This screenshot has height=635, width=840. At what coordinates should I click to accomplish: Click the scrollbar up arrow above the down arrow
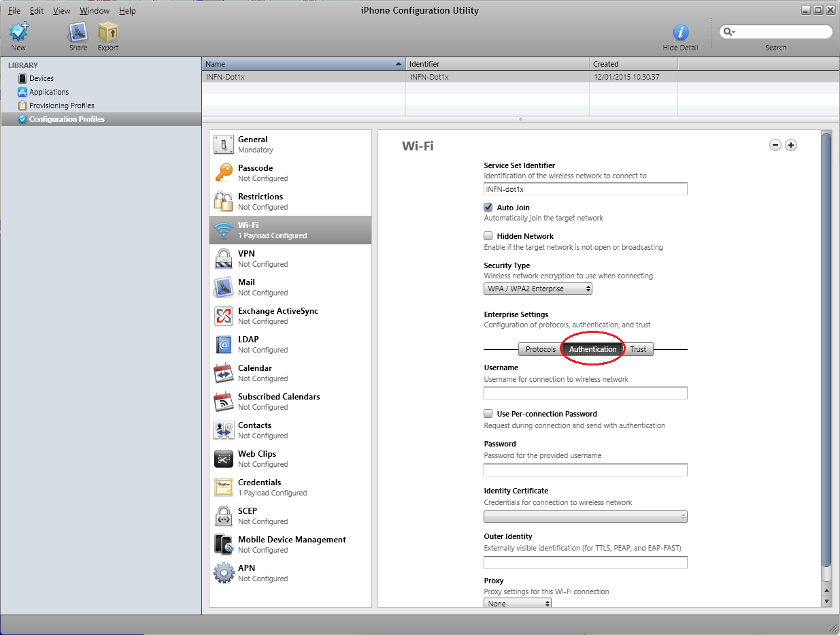(826, 589)
